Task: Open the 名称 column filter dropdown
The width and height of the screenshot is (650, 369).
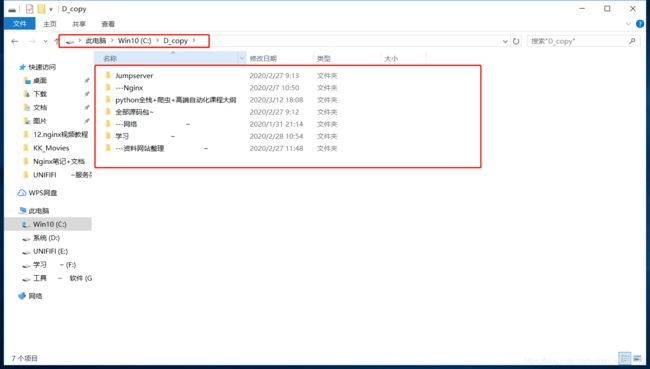Action: tap(242, 58)
